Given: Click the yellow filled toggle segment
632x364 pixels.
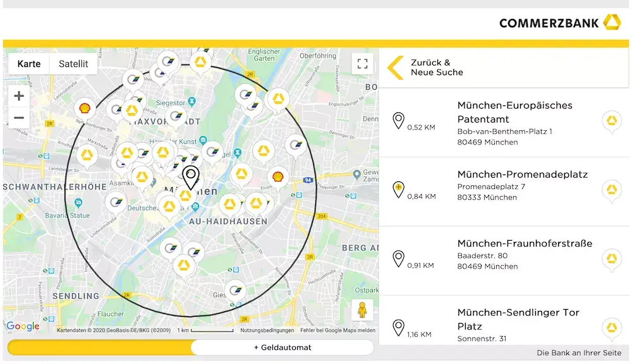Looking at the screenshot, I should pos(99,348).
